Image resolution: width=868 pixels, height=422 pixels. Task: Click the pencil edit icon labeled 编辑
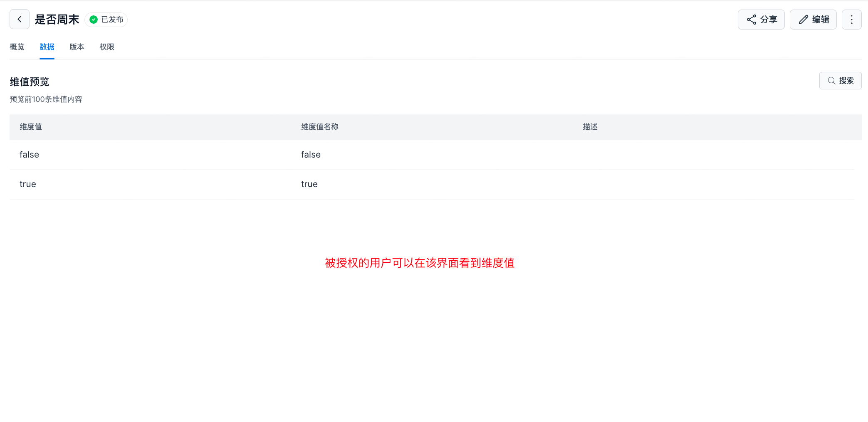pos(813,20)
